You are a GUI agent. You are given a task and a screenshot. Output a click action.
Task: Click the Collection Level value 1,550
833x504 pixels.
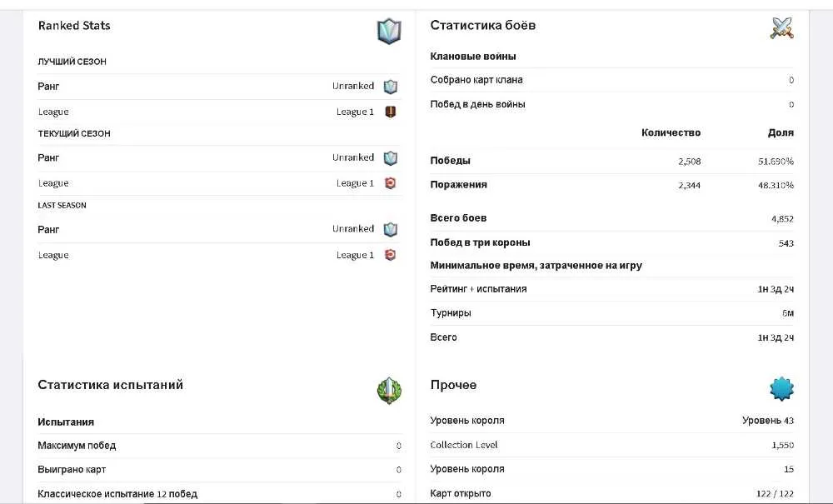pos(782,445)
